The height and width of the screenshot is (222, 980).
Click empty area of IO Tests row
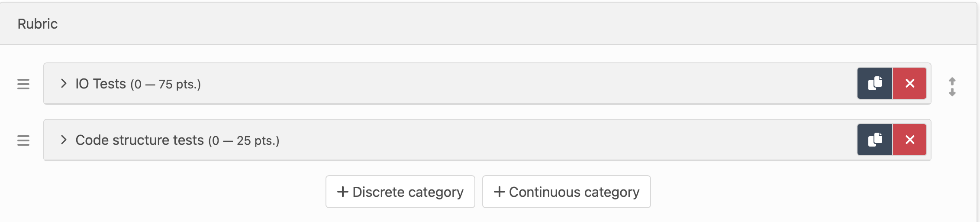click(519, 84)
